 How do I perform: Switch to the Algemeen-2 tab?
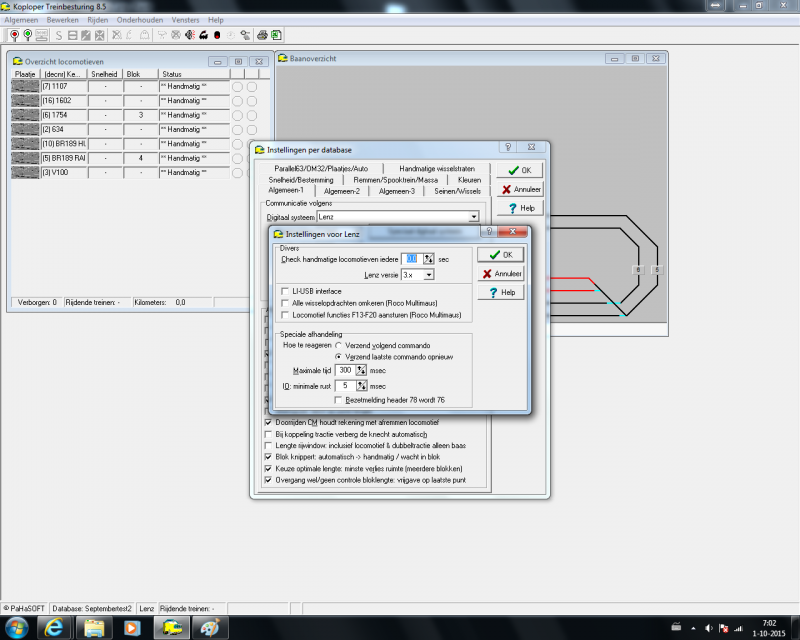[342, 191]
